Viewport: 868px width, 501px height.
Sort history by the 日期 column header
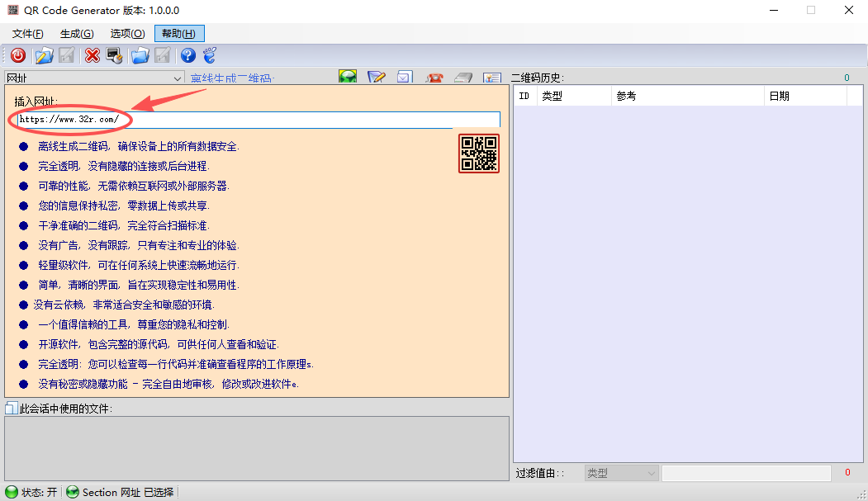(805, 96)
